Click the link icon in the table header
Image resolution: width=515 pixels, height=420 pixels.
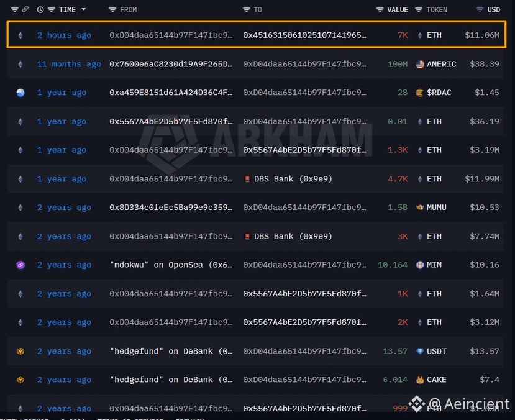tap(25, 9)
